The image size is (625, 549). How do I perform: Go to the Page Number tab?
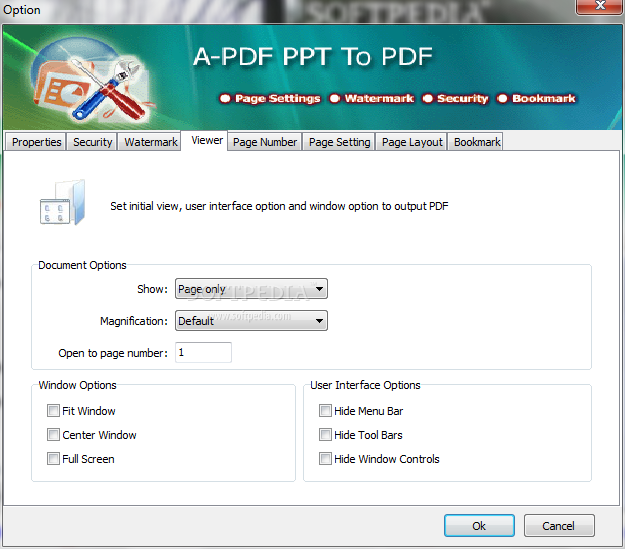point(265,142)
